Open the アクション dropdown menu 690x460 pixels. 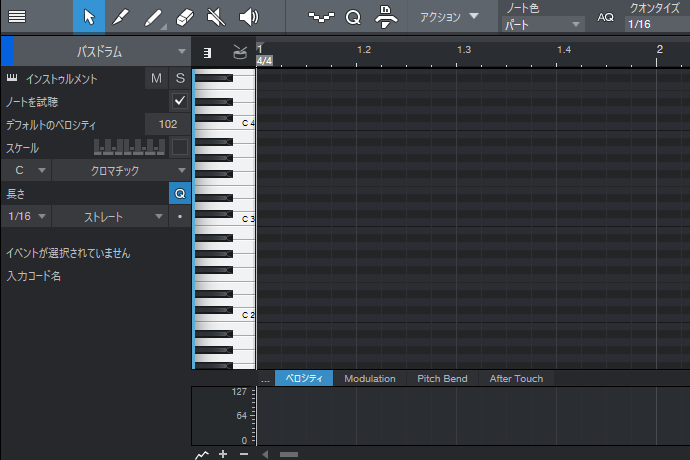448,16
